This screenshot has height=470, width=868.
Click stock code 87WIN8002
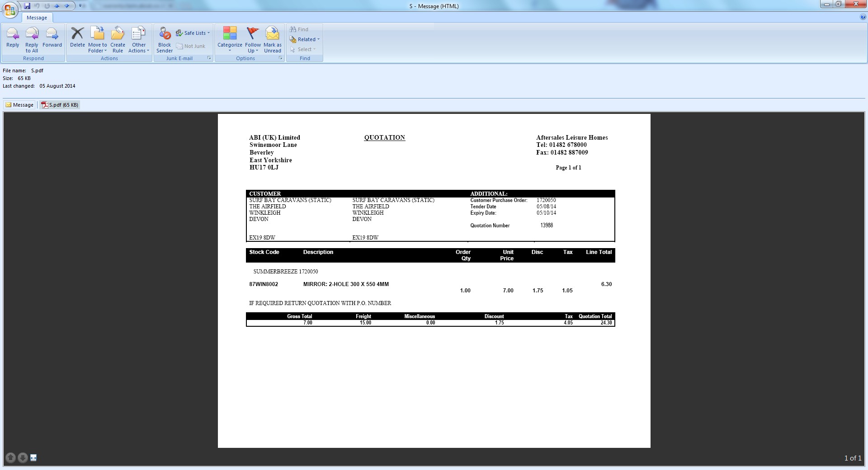pyautogui.click(x=264, y=284)
